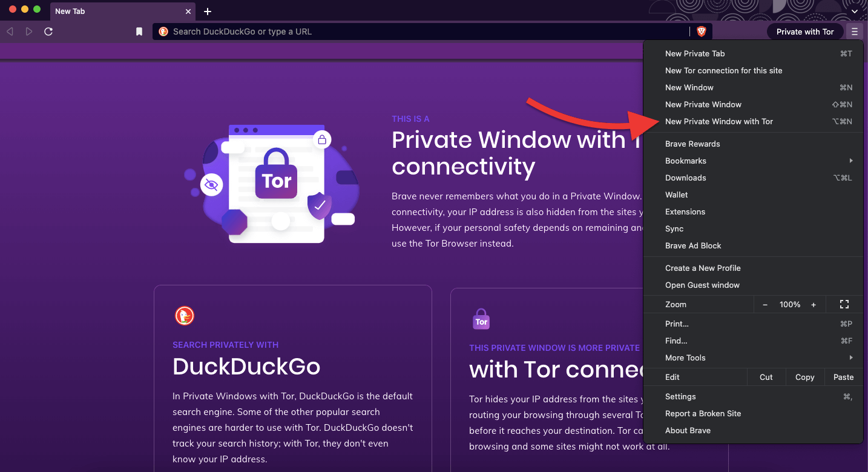The width and height of the screenshot is (868, 472).
Task: Click the DuckDuckGo logo on the page card
Action: (185, 316)
